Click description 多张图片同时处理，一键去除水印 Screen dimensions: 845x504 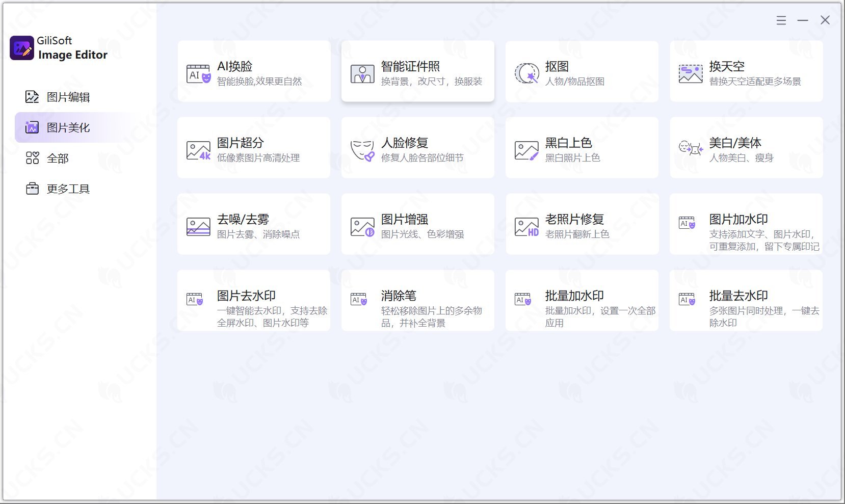point(764,317)
